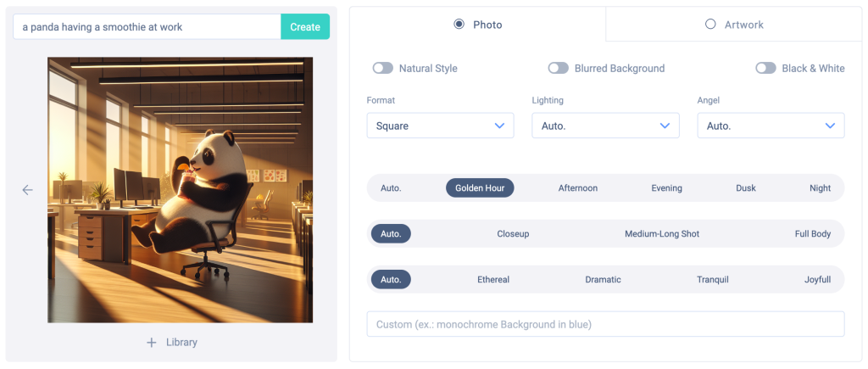The image size is (868, 369).
Task: Turn on the Black & White toggle
Action: pos(765,68)
